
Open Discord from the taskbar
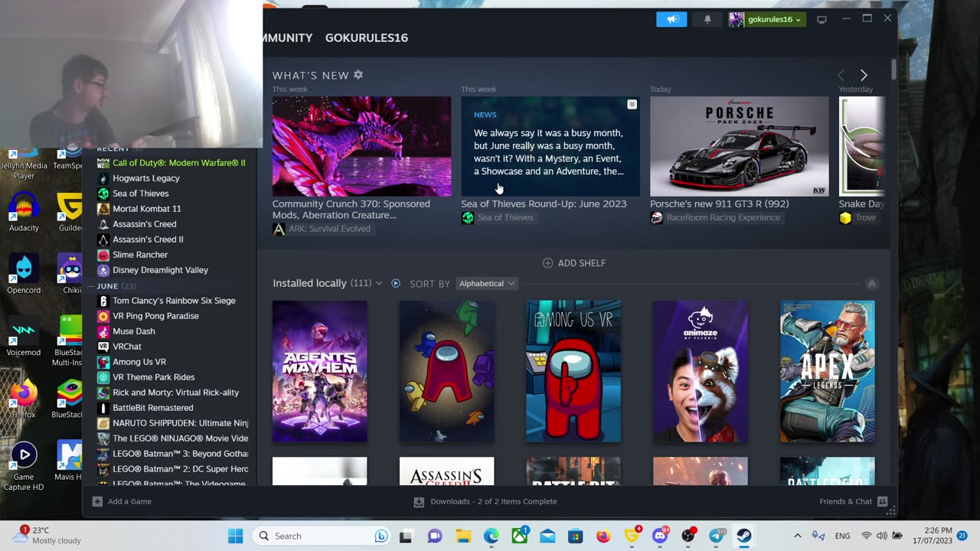click(x=660, y=536)
